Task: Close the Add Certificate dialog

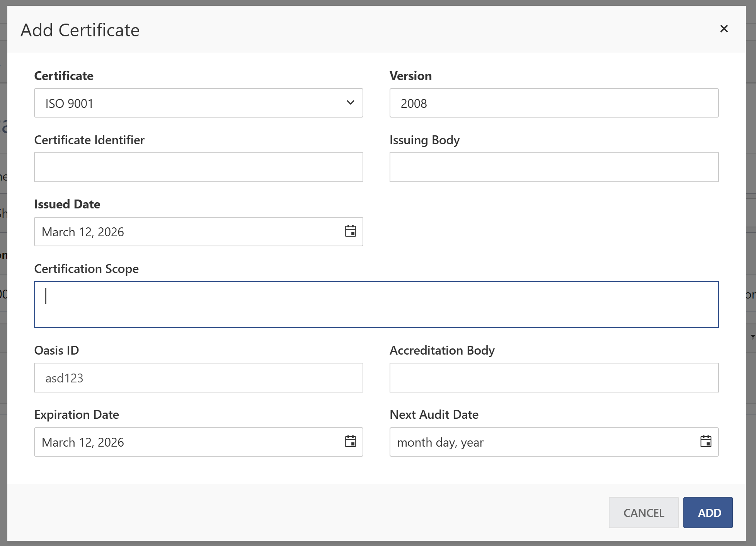Action: 724,29
